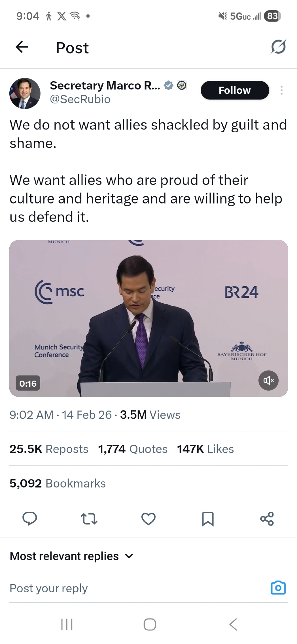View the 1,774 Quotes list
The image size is (297, 644).
point(133,449)
